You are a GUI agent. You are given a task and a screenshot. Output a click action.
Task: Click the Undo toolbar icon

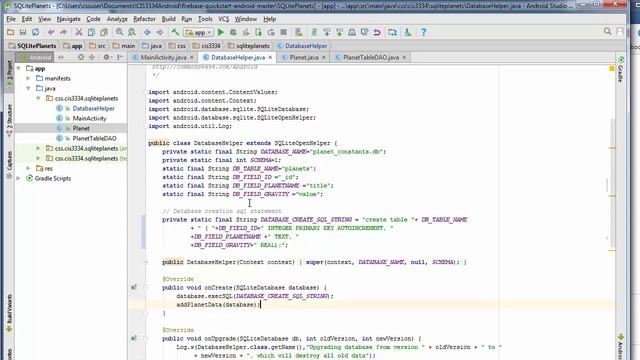(51, 32)
